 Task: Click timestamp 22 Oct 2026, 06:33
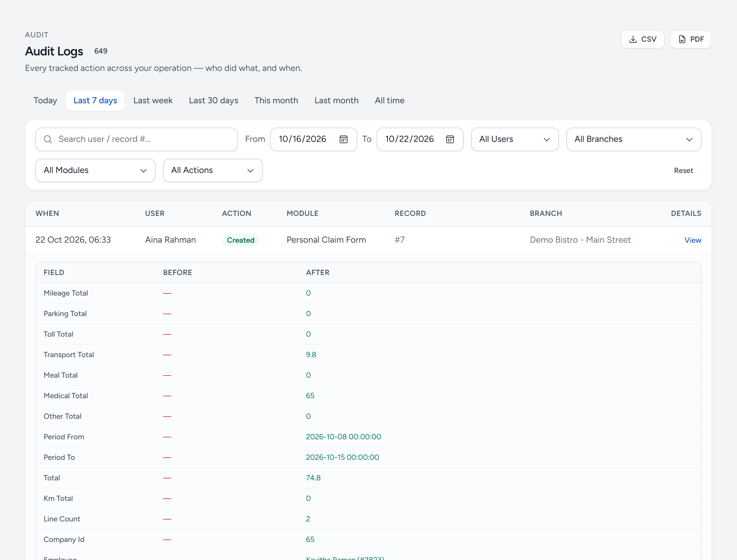(x=73, y=240)
